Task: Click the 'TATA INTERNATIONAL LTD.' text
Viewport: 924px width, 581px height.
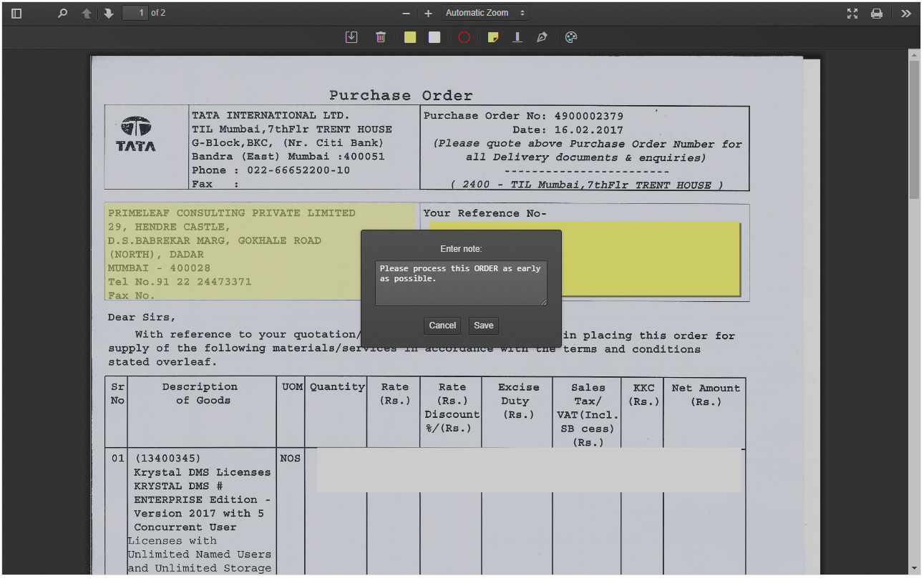Action: (271, 115)
